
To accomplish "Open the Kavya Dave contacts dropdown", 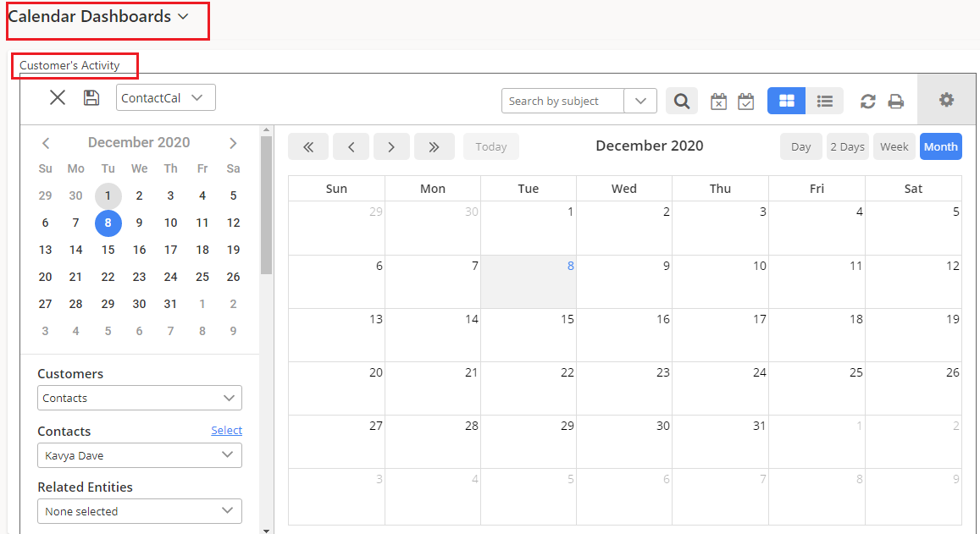I will (x=140, y=455).
